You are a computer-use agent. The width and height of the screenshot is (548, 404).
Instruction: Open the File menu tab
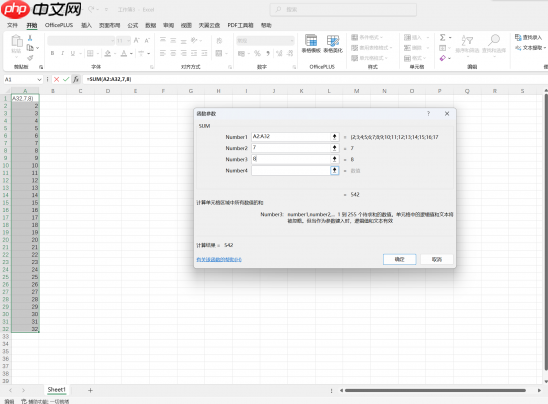click(x=12, y=25)
